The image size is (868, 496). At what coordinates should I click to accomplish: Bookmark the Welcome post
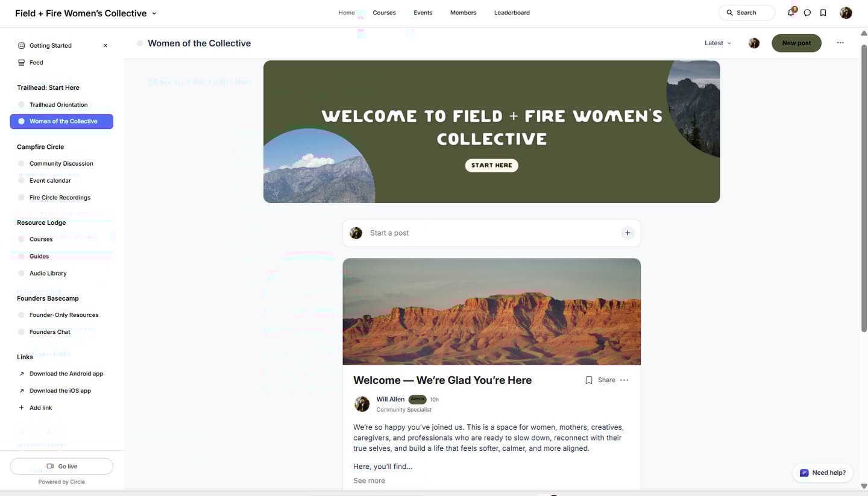click(589, 380)
